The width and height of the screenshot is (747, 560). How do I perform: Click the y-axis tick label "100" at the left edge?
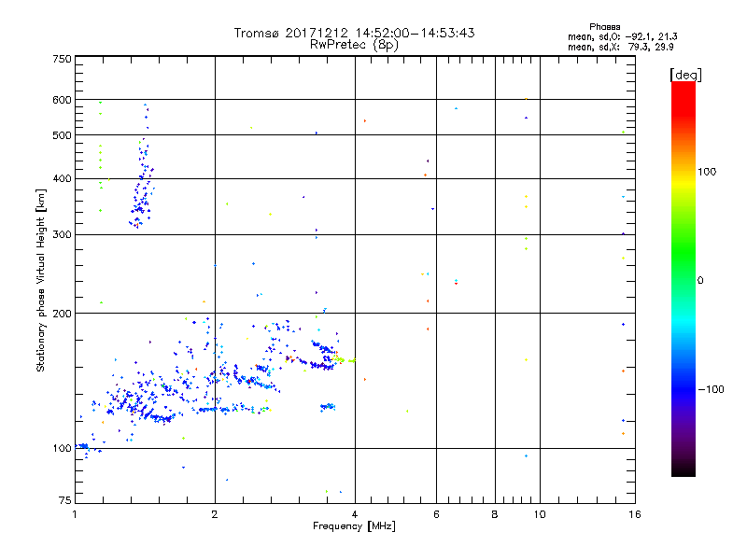coord(62,449)
